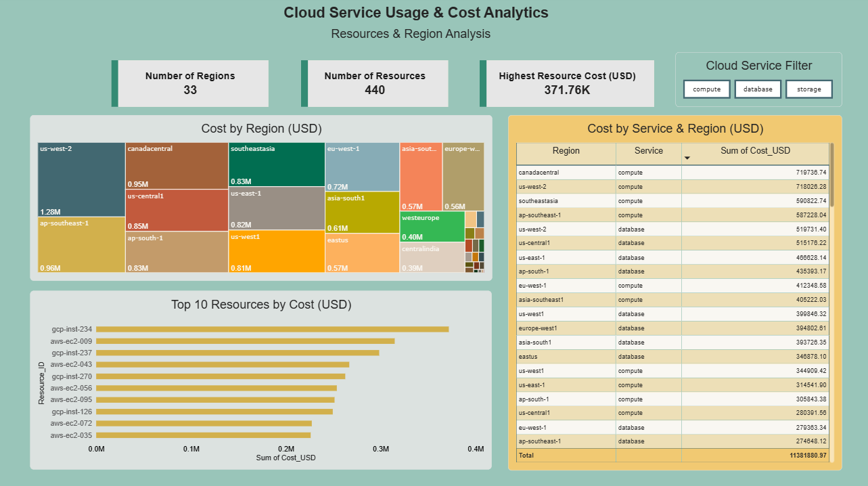Select eu-west-1 treemap tile
Screen dimensions: 868x486
click(362, 167)
